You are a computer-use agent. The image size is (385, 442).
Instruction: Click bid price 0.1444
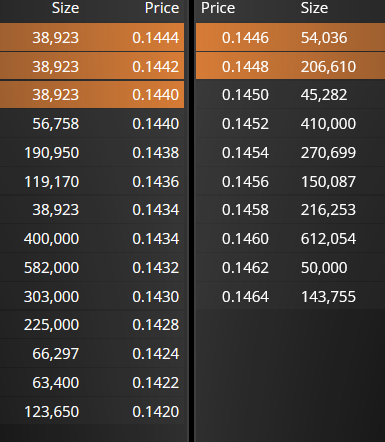click(x=156, y=37)
